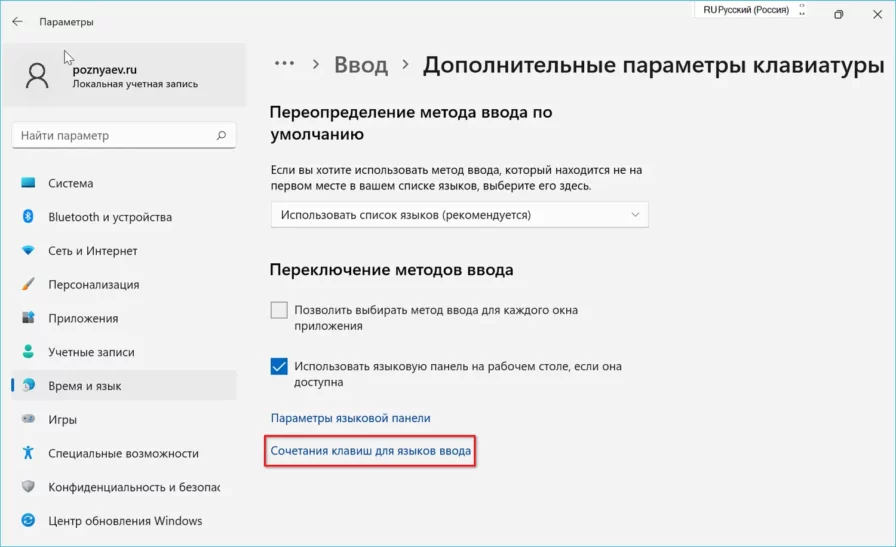Go to Персонализация section
Screen dimensions: 896x547
(123, 284)
